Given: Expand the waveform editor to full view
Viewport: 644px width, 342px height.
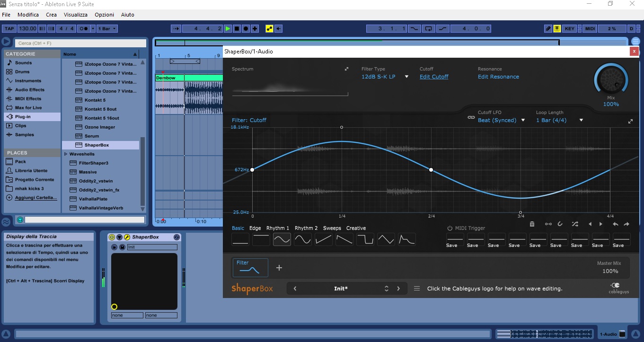Looking at the screenshot, I should pyautogui.click(x=630, y=122).
